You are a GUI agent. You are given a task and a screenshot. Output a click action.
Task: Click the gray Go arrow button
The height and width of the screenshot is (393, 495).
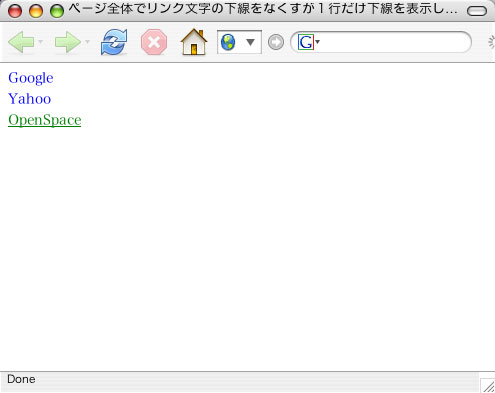[x=276, y=42]
